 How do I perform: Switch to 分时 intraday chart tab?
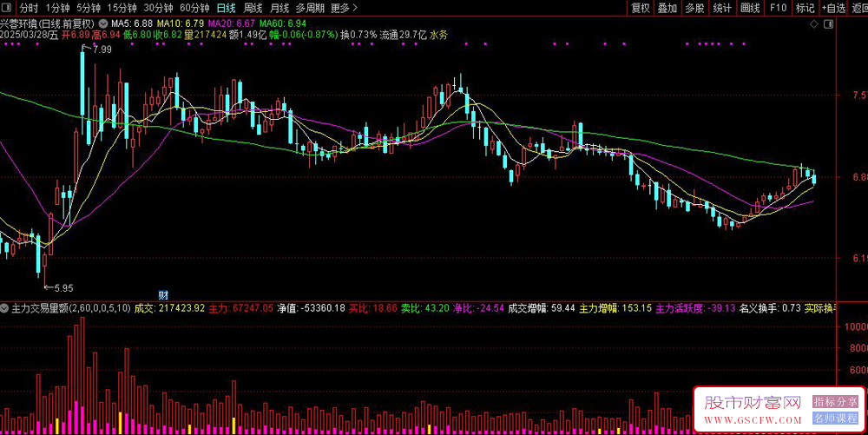click(x=29, y=8)
